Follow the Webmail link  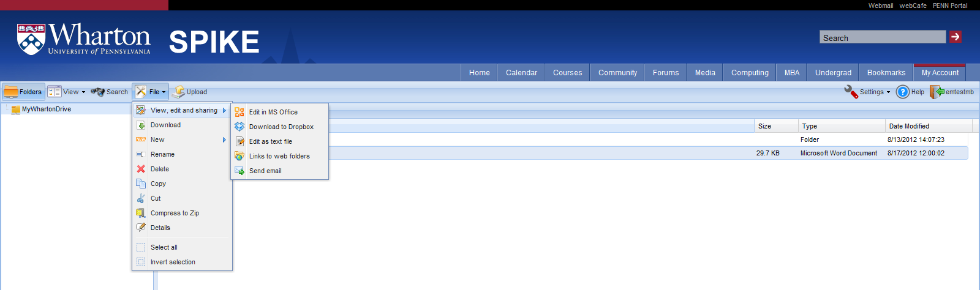click(x=881, y=6)
